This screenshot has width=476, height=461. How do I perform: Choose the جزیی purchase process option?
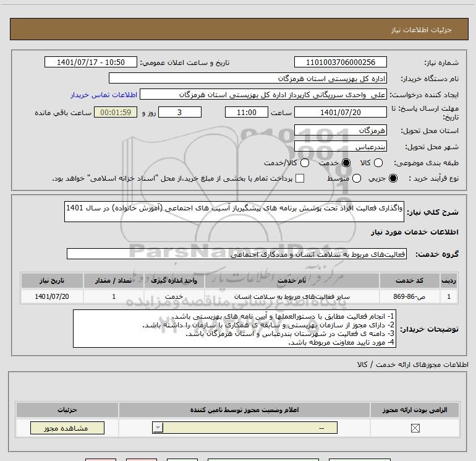click(393, 178)
